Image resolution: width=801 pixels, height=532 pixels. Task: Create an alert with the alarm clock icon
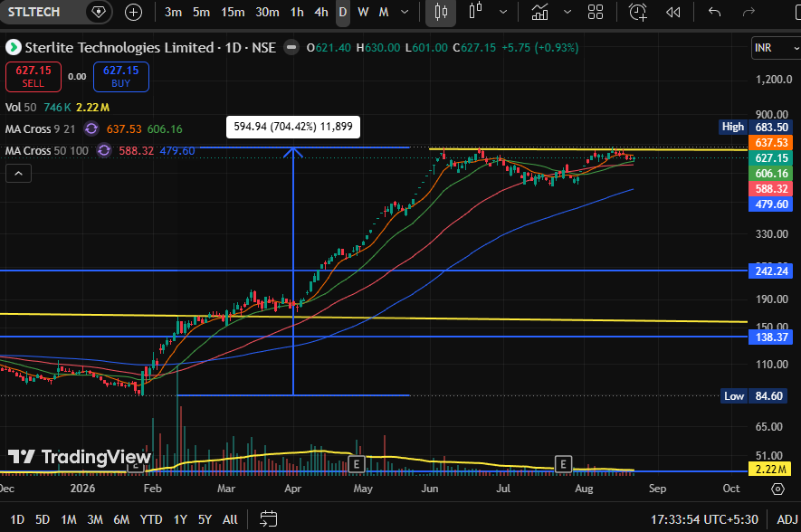(x=637, y=13)
